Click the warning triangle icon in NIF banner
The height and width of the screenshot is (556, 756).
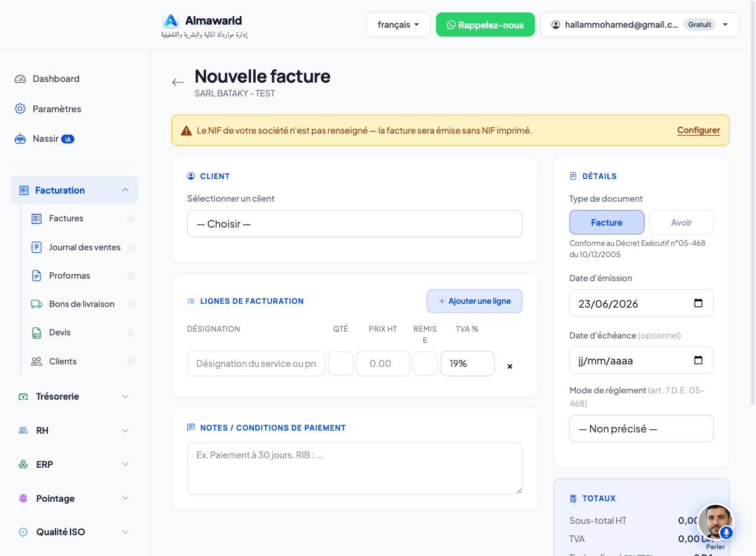(x=186, y=130)
